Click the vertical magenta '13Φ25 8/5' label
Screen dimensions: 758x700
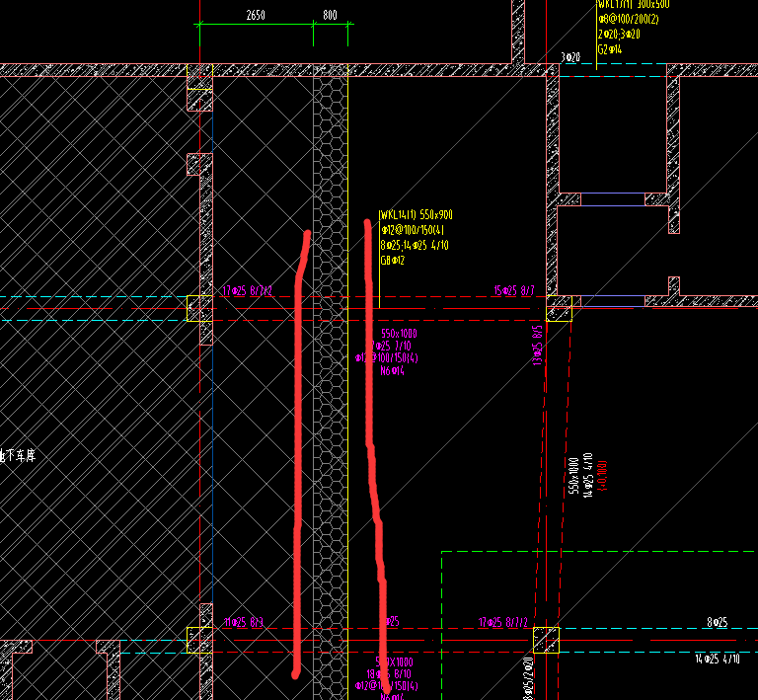pyautogui.click(x=538, y=346)
